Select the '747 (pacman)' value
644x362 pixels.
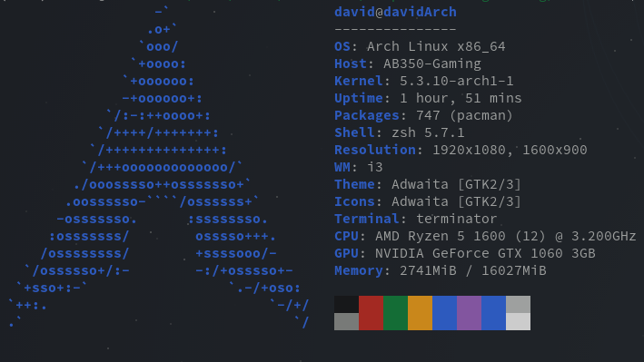(x=464, y=116)
